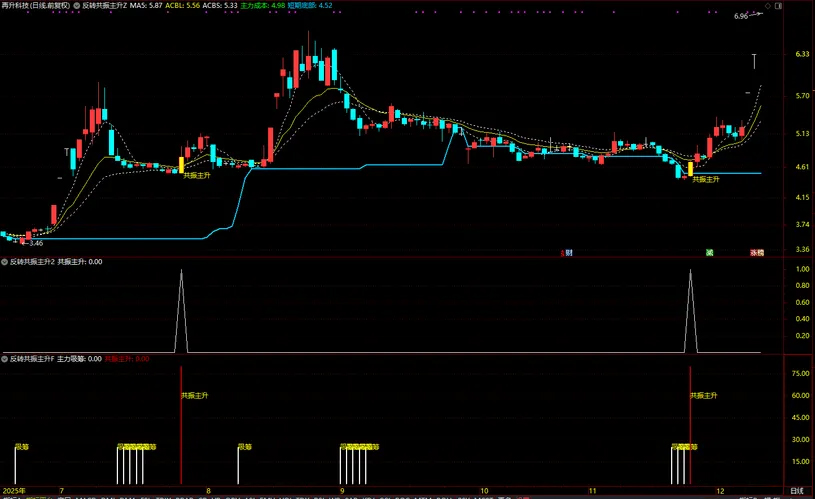Click the MA5: 5.87 readout

click(146, 6)
